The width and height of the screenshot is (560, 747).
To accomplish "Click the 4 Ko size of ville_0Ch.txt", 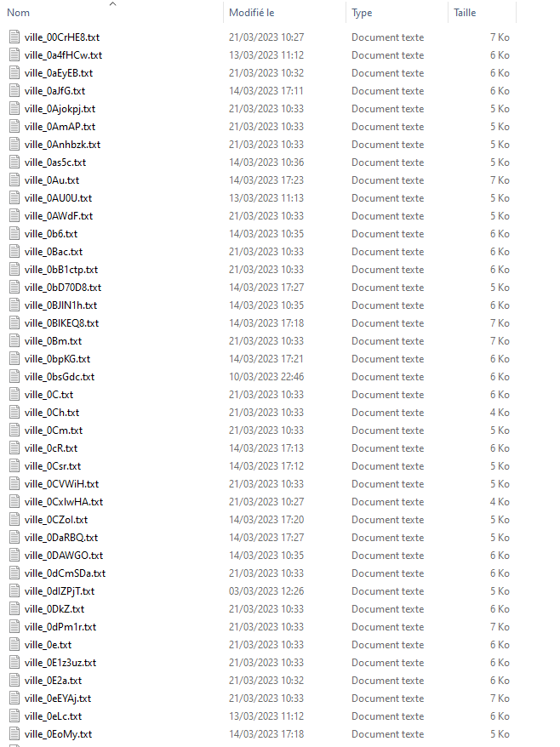I will (x=500, y=413).
